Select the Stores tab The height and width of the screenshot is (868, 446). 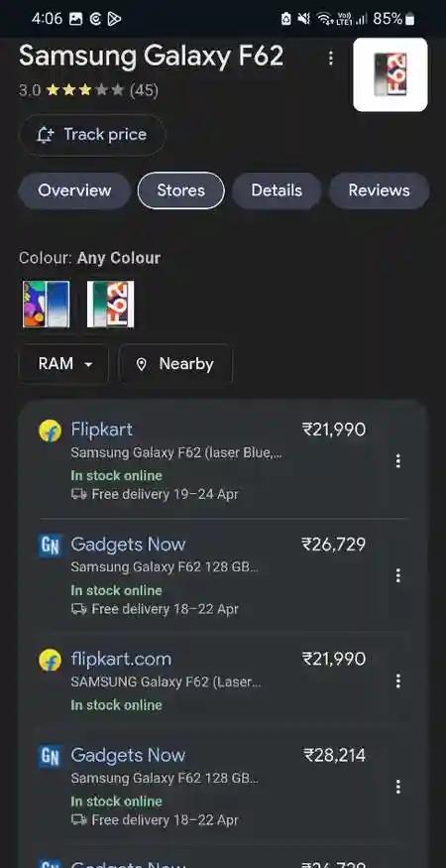click(x=181, y=190)
